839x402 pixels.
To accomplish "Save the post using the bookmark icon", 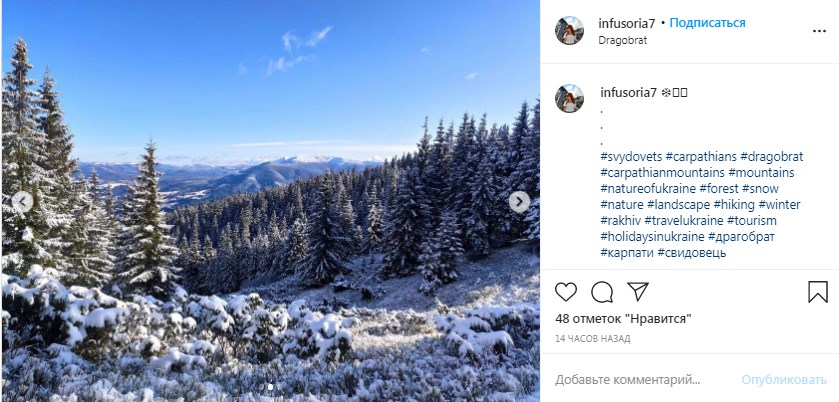I will tap(817, 292).
